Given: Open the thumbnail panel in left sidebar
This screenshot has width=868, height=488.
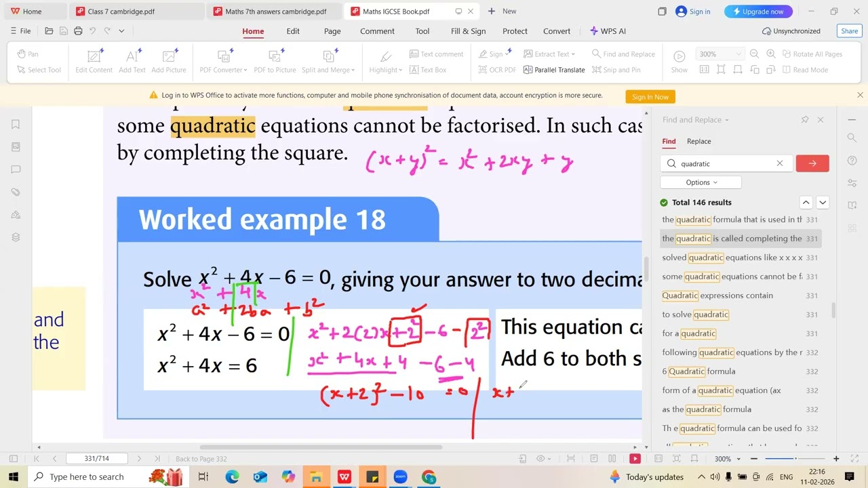Looking at the screenshot, I should [x=16, y=146].
